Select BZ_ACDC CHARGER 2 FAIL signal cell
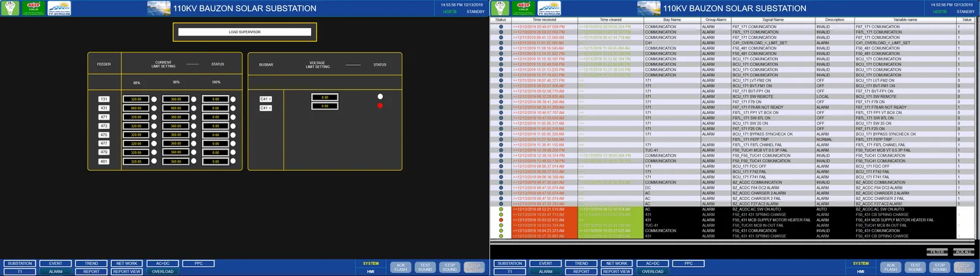This screenshot has width=980, height=276. [773, 199]
